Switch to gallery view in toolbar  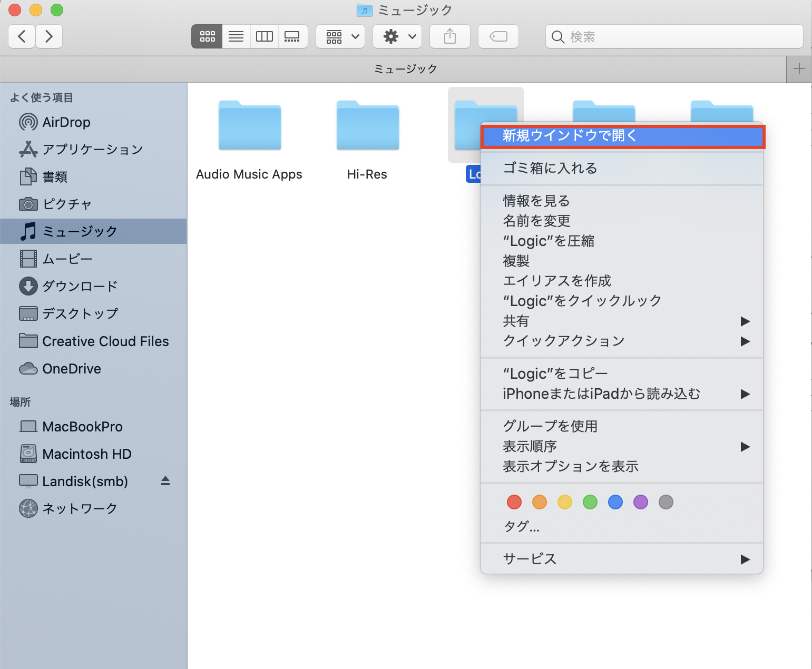coord(292,36)
